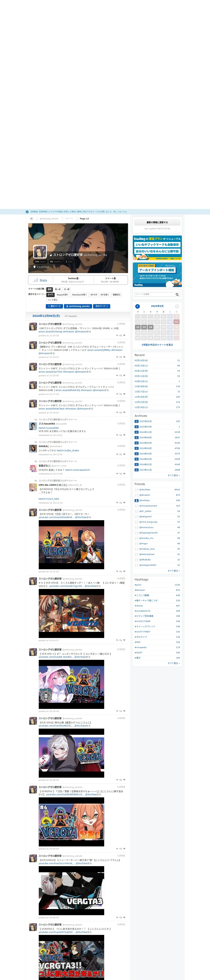Enable the Mentionを除く filter
The width and height of the screenshot is (210, 980).
80,295
